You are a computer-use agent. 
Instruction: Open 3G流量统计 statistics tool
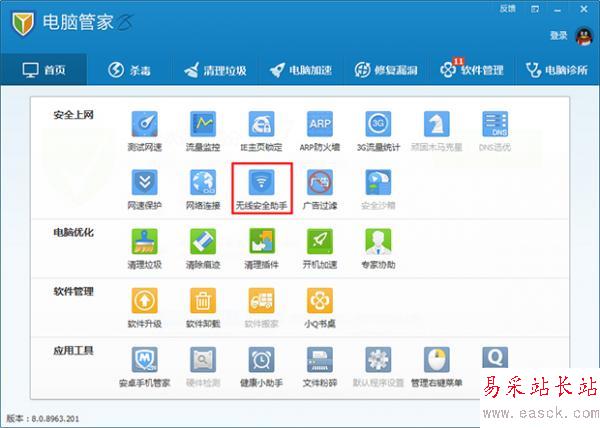tap(378, 131)
